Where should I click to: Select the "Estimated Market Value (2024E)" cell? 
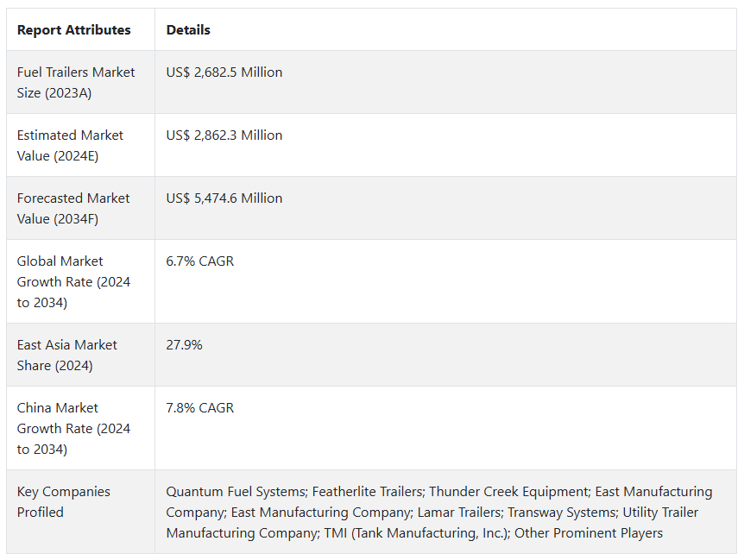pyautogui.click(x=70, y=146)
